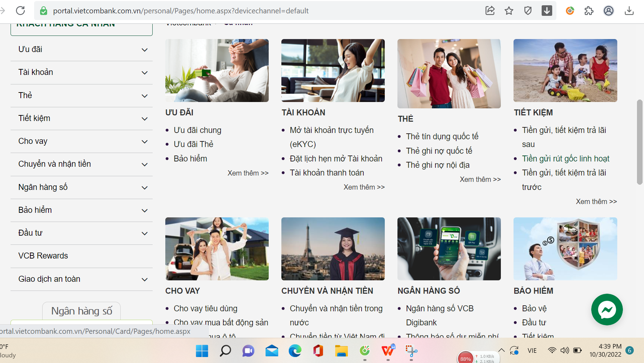Screen dimensions: 644x363
Task: Open the clock and date in taskbar
Action: pyautogui.click(x=605, y=350)
